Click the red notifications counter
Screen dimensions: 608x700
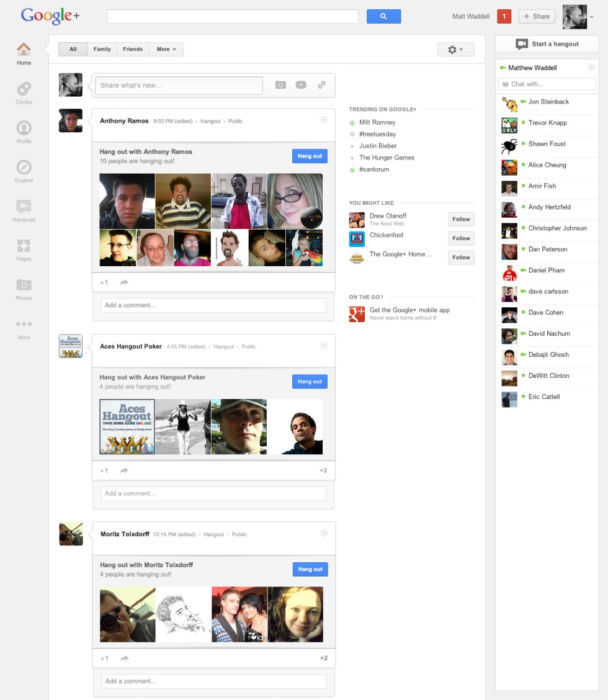(x=504, y=17)
